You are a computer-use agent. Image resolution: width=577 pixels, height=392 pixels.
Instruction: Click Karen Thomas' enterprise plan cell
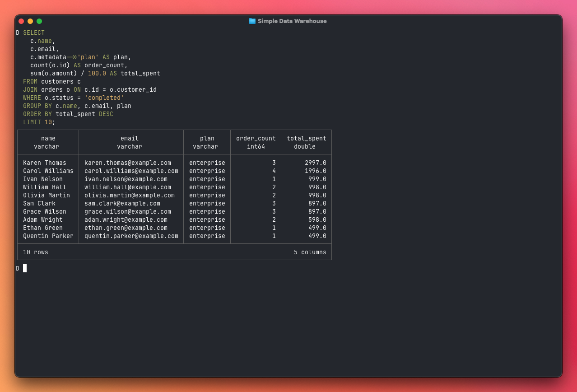207,163
